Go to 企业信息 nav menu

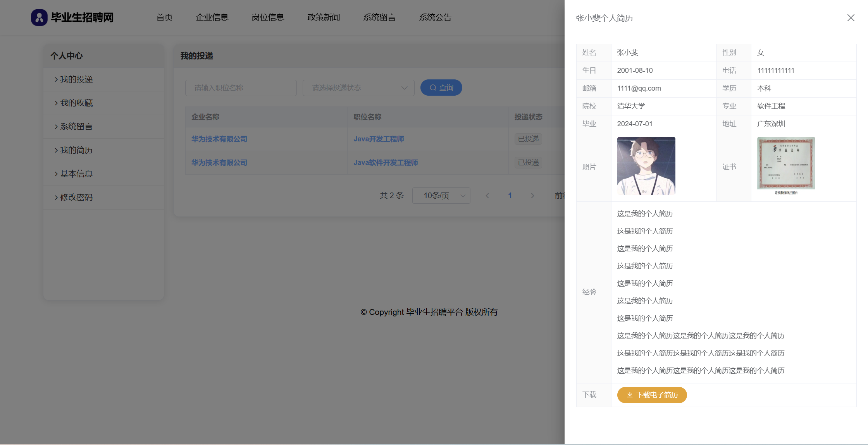(x=212, y=17)
